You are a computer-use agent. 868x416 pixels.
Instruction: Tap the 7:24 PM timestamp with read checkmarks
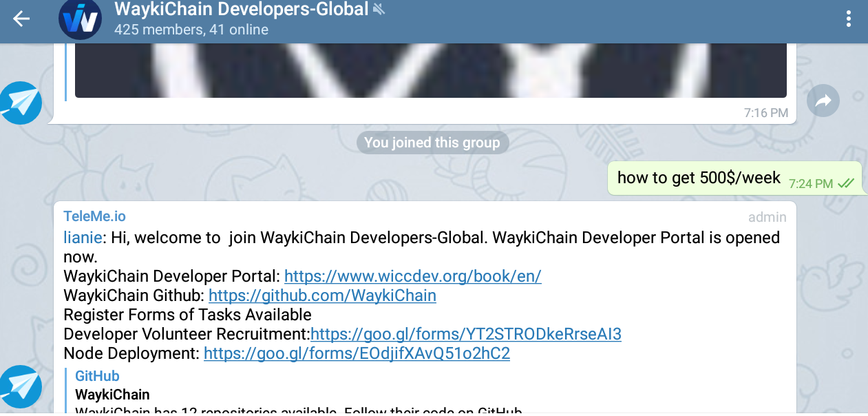821,184
